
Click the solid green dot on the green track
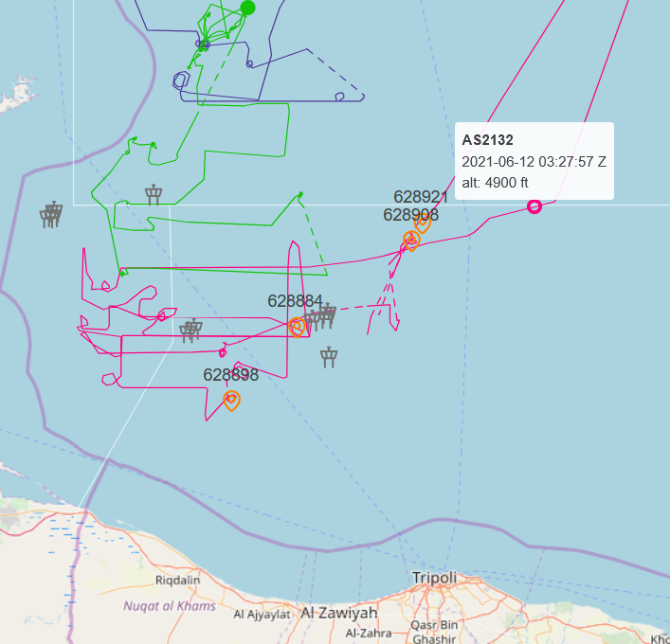point(248,9)
